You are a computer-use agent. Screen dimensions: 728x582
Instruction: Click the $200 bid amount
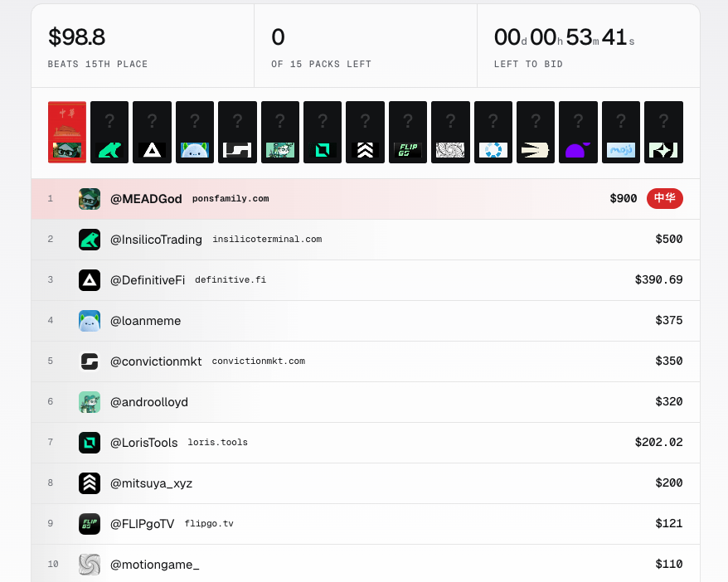pyautogui.click(x=669, y=483)
